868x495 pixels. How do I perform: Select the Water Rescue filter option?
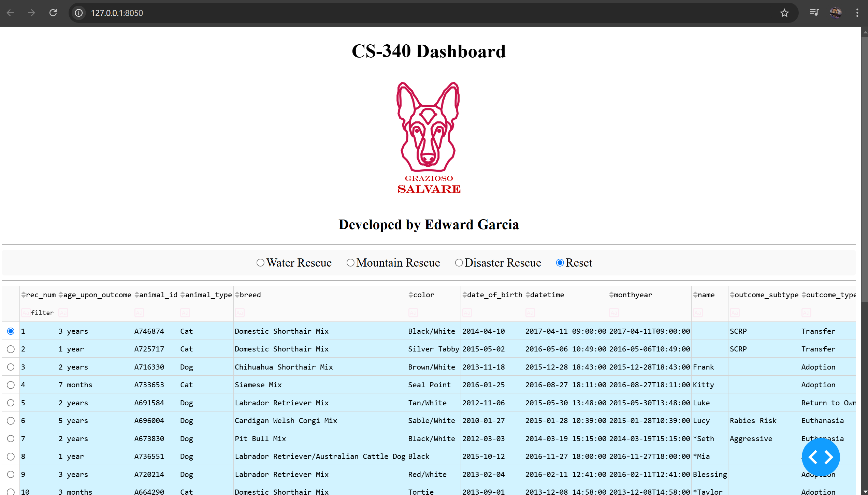pos(260,262)
